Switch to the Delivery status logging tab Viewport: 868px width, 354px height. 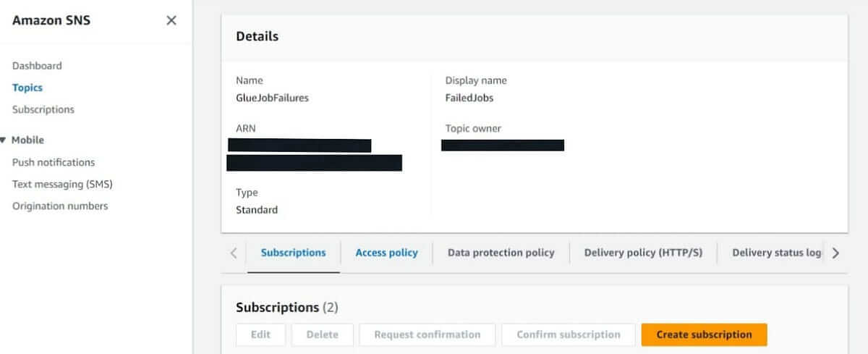777,253
